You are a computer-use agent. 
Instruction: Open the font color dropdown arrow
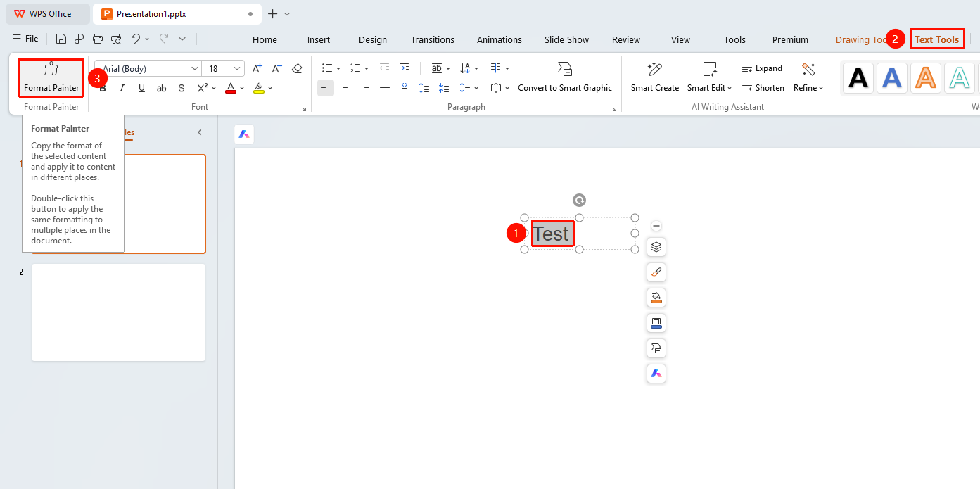242,89
